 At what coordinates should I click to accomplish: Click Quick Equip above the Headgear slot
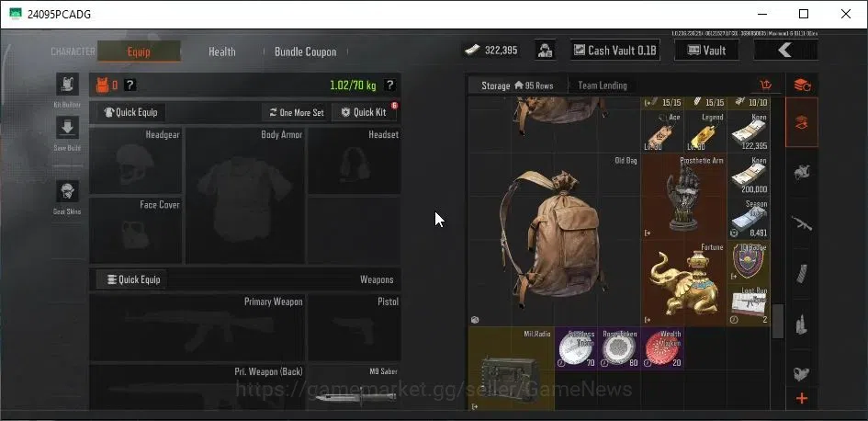[x=131, y=112]
